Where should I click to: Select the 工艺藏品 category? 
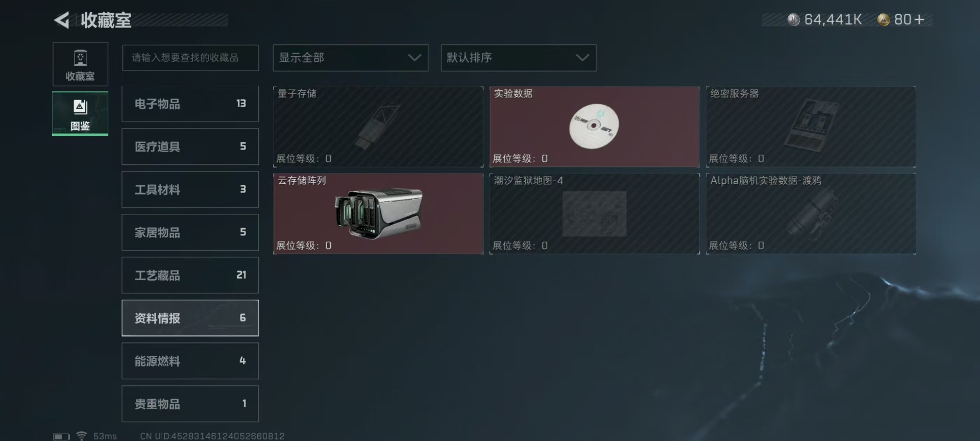(x=190, y=275)
